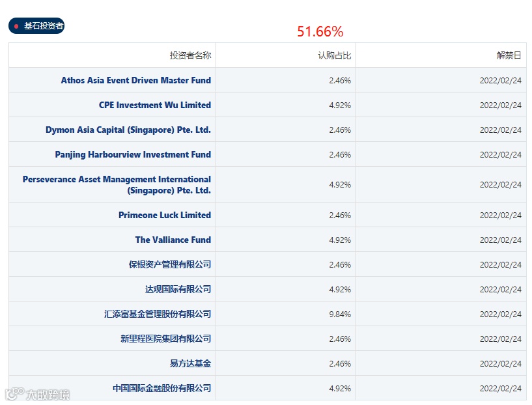Select the 2022/02/24 date in Athos Asia row
The height and width of the screenshot is (405, 532).
(501, 80)
